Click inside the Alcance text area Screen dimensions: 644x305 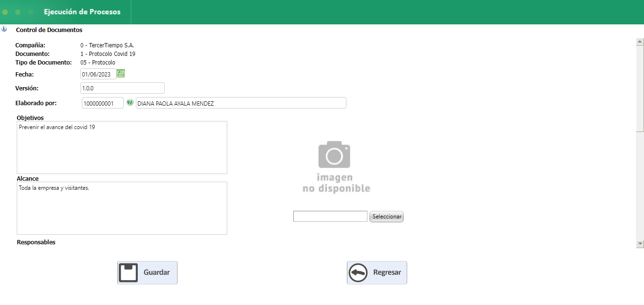click(x=122, y=208)
